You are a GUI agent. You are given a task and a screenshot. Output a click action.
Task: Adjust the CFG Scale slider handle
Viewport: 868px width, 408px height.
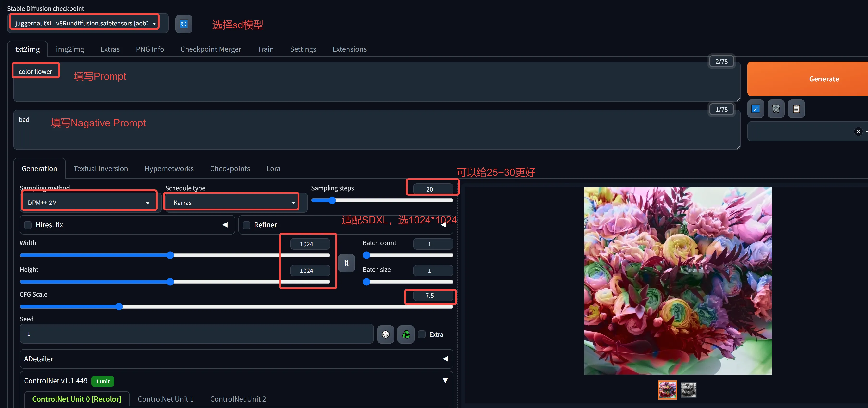coord(119,307)
